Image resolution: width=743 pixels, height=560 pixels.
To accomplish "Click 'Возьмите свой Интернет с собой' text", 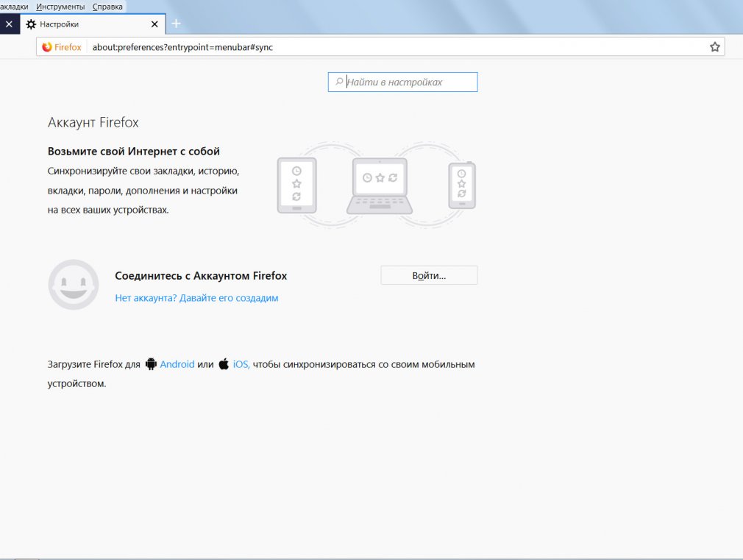I will pos(134,152).
